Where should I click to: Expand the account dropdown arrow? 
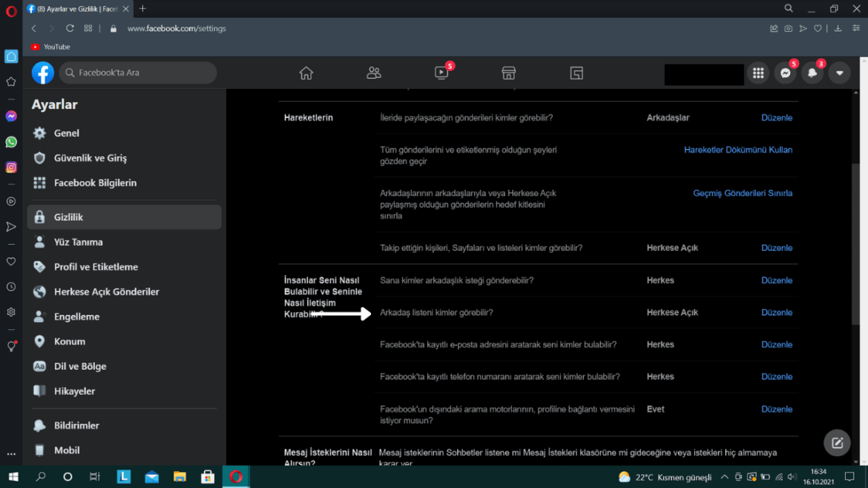click(x=839, y=73)
